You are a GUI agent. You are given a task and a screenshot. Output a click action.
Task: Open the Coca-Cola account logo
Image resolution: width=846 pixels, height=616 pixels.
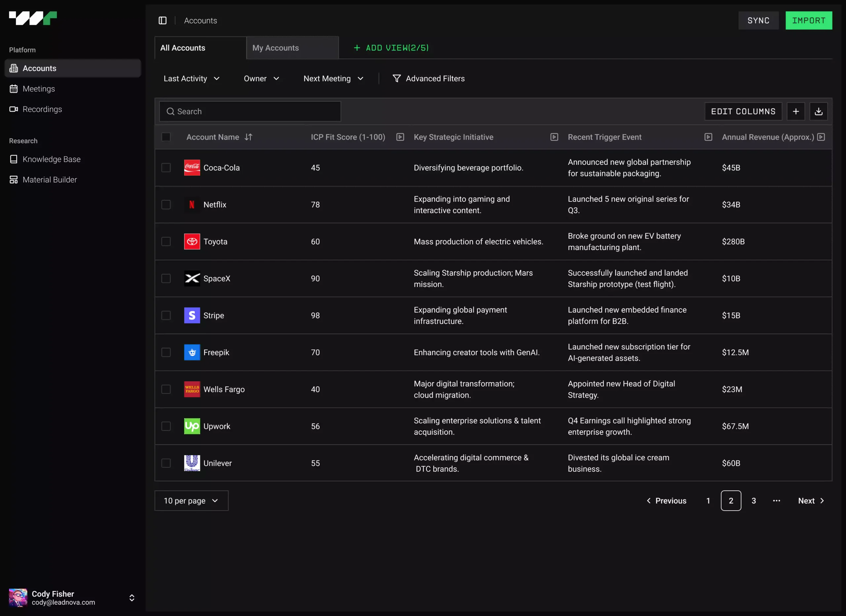(x=192, y=168)
